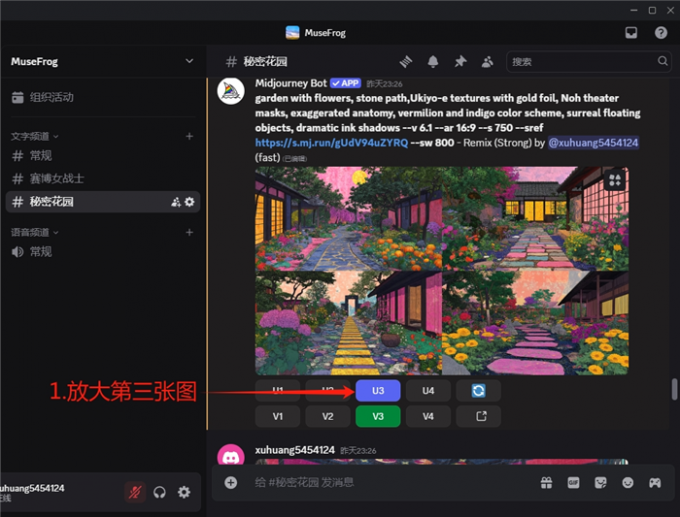Toggle headphone deafen
This screenshot has height=517, width=680.
pos(160,492)
